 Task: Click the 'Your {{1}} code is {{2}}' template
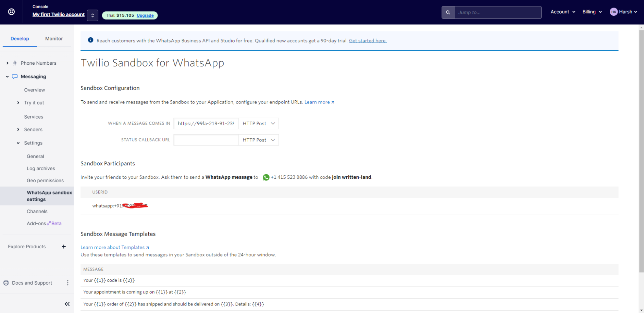109,280
